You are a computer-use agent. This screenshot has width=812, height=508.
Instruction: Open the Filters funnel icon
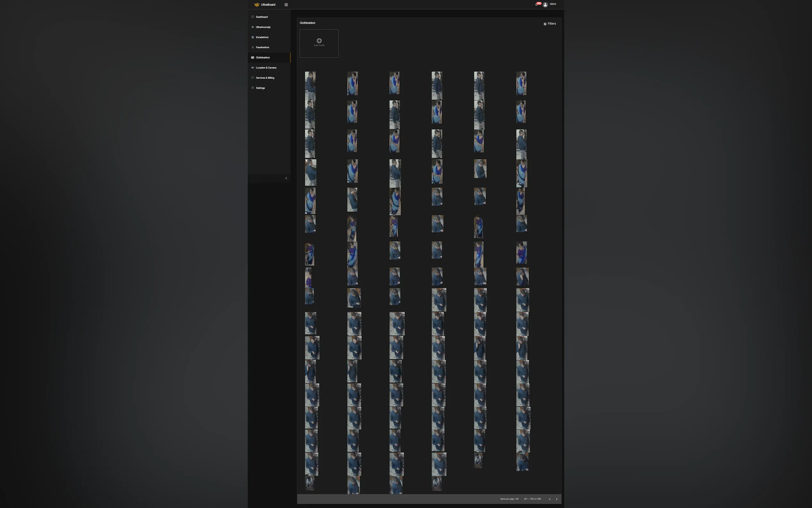coord(545,24)
